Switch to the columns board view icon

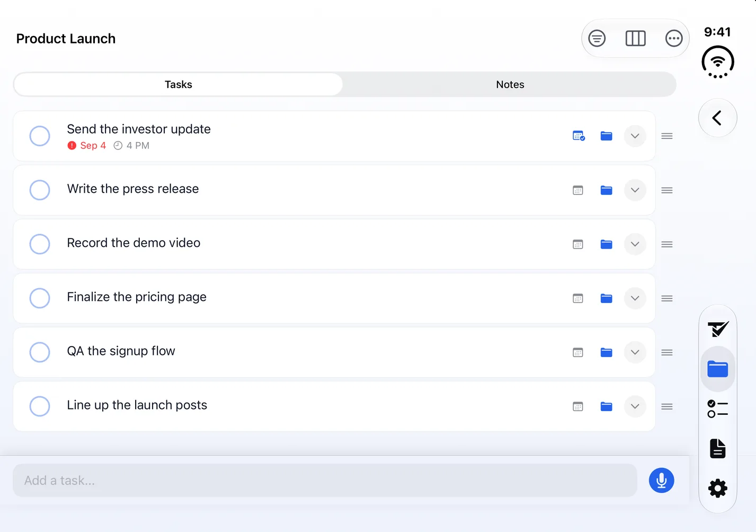[635, 38]
